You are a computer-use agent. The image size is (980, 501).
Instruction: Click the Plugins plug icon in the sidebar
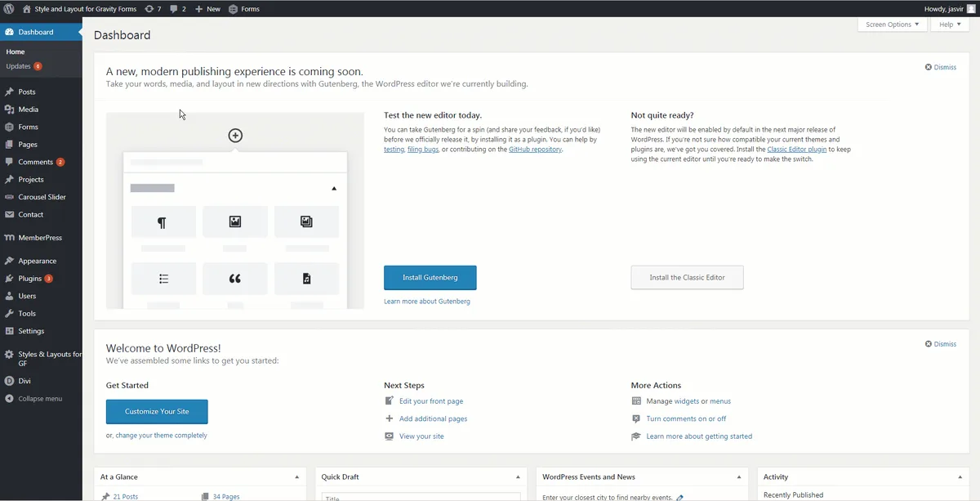pos(9,279)
